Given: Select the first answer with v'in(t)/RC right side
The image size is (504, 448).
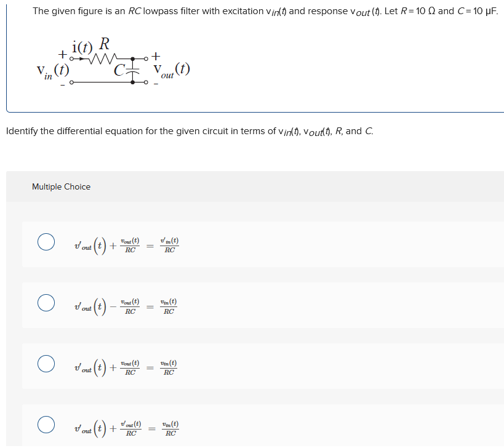Looking at the screenshot, I should (123, 244).
